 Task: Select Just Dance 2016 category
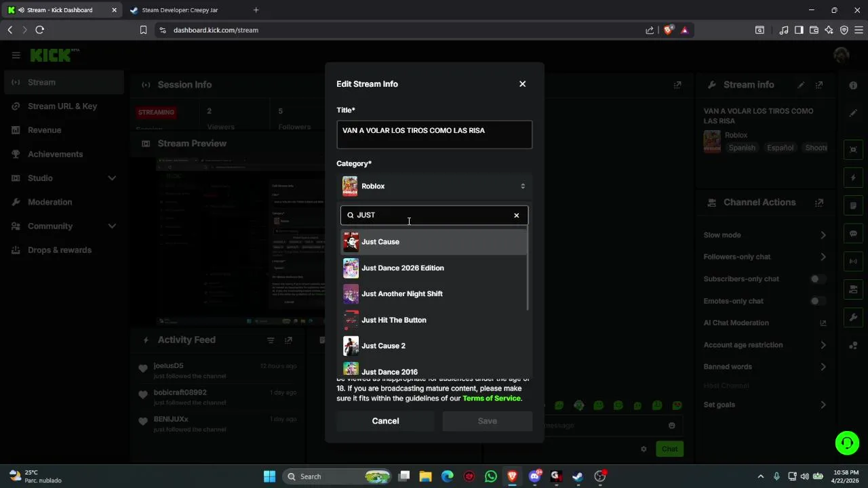click(x=434, y=371)
